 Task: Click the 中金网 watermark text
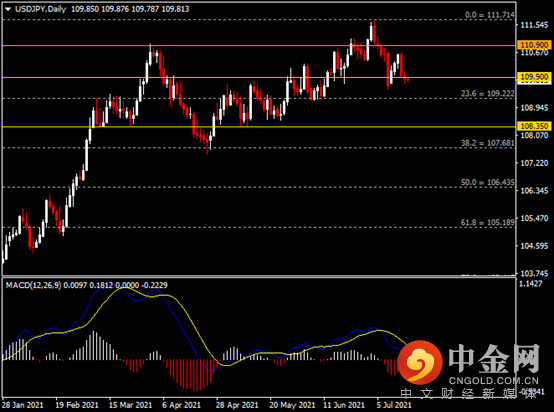pyautogui.click(x=494, y=359)
